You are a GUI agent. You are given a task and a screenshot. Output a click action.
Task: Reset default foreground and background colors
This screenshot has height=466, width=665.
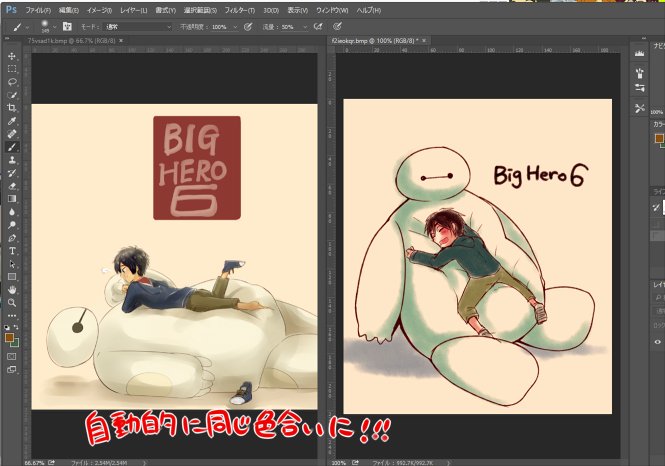(x=7, y=327)
